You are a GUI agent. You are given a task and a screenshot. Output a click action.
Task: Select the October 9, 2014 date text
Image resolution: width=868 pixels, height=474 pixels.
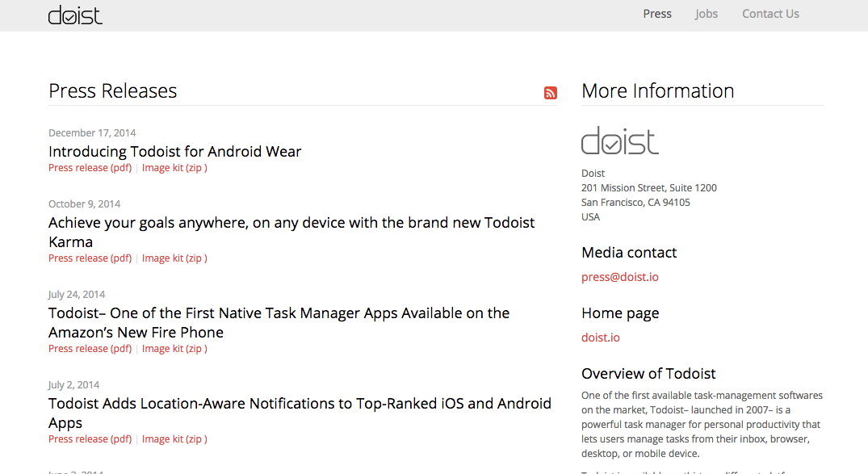click(x=84, y=203)
